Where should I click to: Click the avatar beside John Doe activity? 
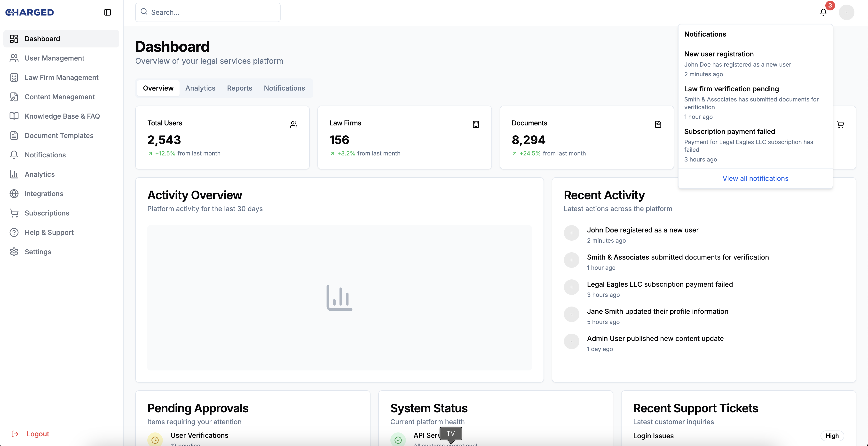571,233
